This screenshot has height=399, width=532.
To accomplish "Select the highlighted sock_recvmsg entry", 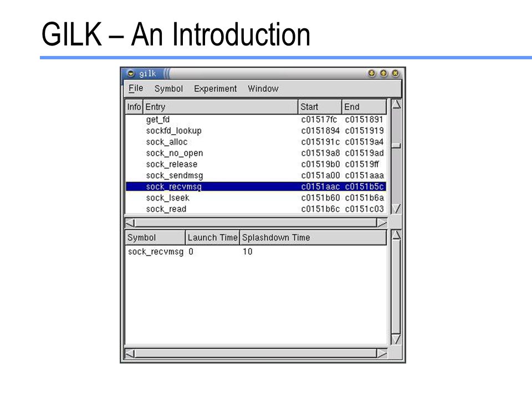I will pos(256,187).
